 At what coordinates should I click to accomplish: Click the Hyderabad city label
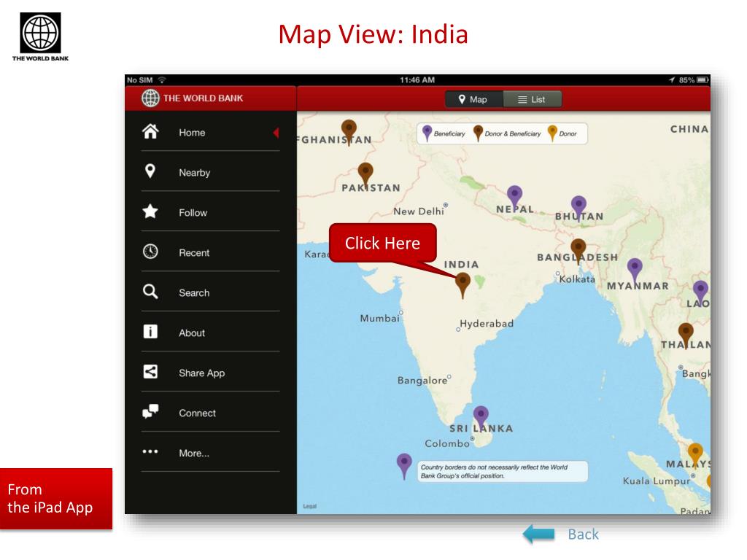coord(487,323)
